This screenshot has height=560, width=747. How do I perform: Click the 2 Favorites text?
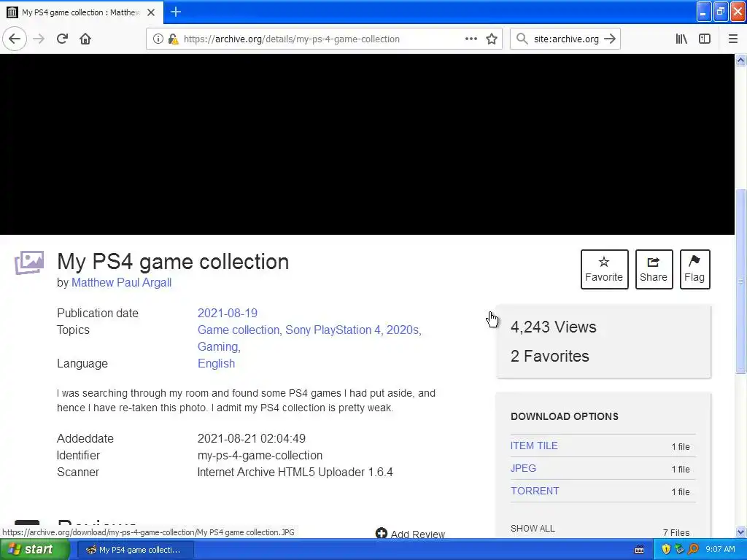[550, 356]
